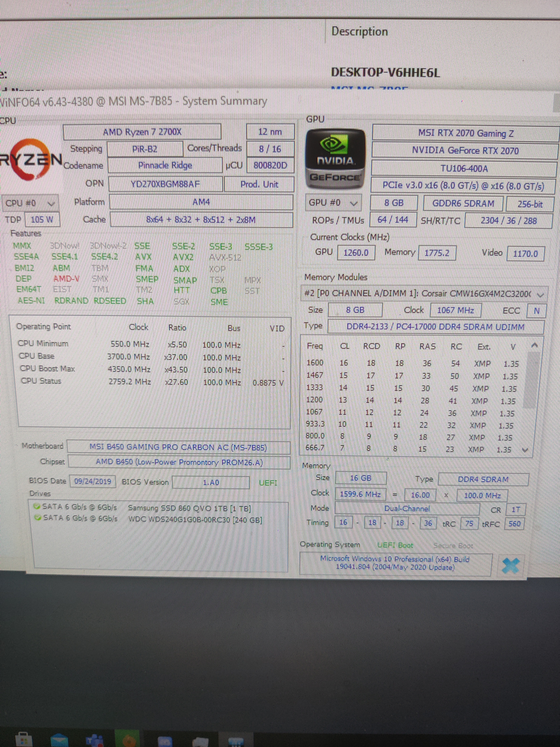The height and width of the screenshot is (747, 560).
Task: Click the Description column header
Action: coord(360,31)
